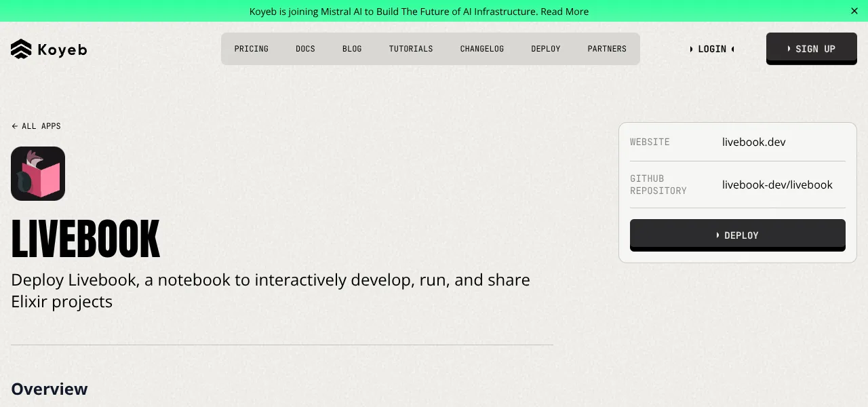Click the Koyeb logo icon
Image resolution: width=868 pixels, height=407 pixels.
point(21,49)
